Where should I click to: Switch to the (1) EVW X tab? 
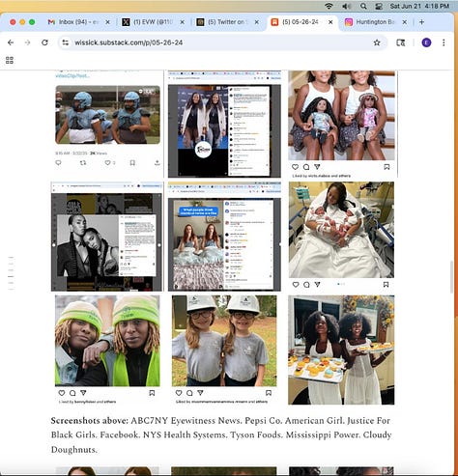pyautogui.click(x=153, y=22)
